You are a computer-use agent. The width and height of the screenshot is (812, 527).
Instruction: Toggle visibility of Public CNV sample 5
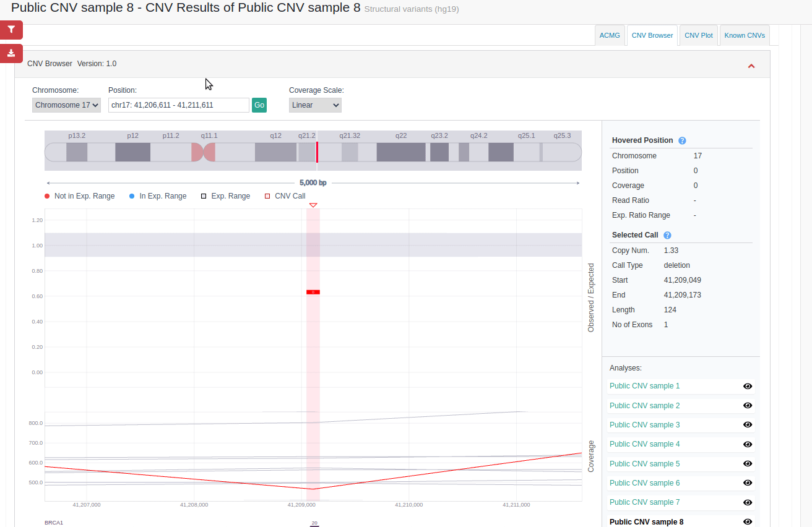[748, 463]
